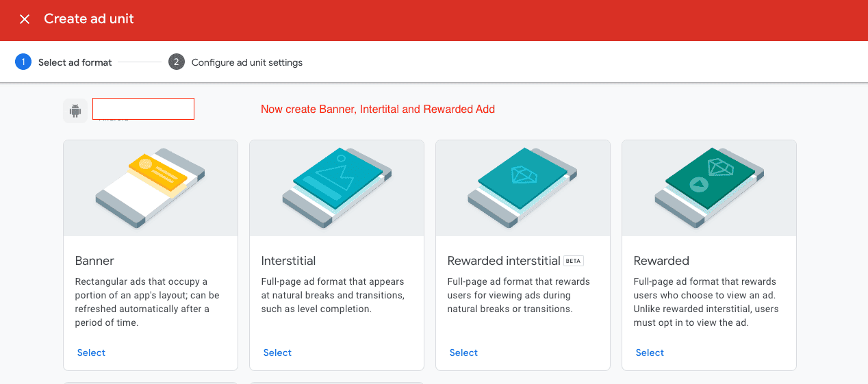
Task: Click the Banner card title
Action: [x=94, y=261]
